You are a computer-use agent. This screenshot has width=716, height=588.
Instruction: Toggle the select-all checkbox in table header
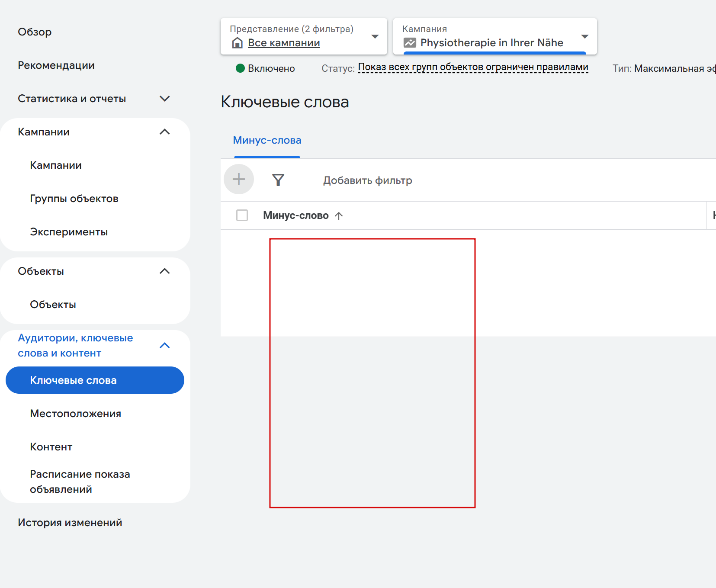click(x=242, y=215)
